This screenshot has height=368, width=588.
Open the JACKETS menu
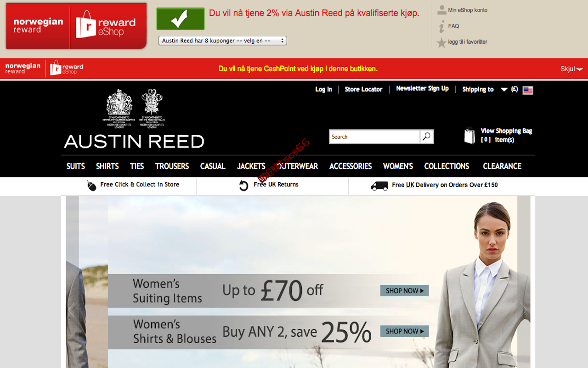[x=251, y=166]
